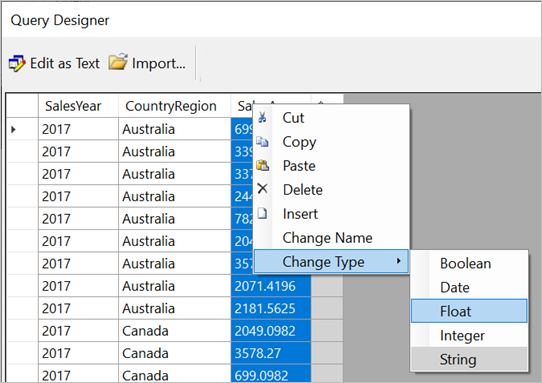
Task: Click the Paste clipboard icon
Action: pos(263,165)
